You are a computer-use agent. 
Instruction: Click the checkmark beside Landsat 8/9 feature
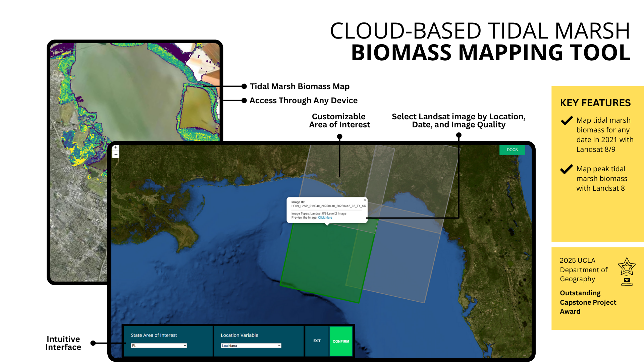point(567,120)
